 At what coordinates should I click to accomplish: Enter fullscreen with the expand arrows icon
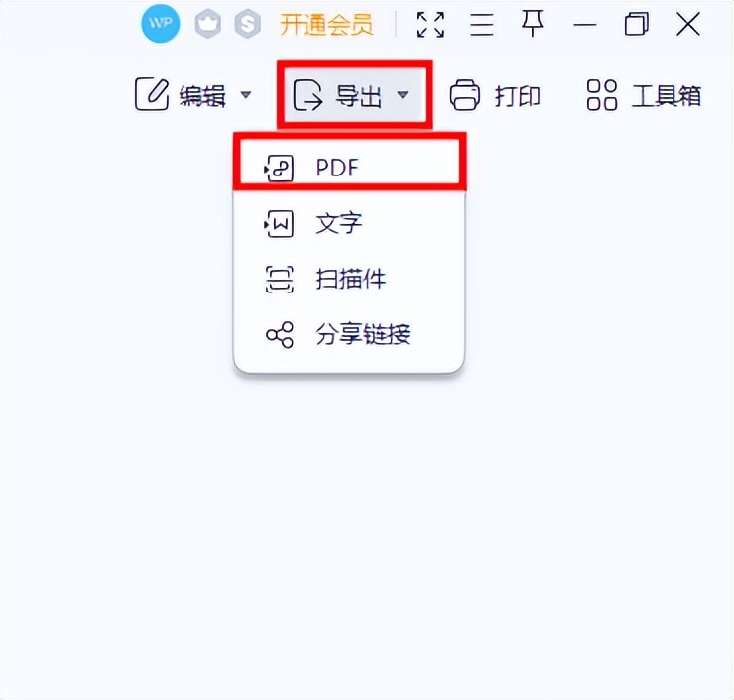tap(430, 25)
